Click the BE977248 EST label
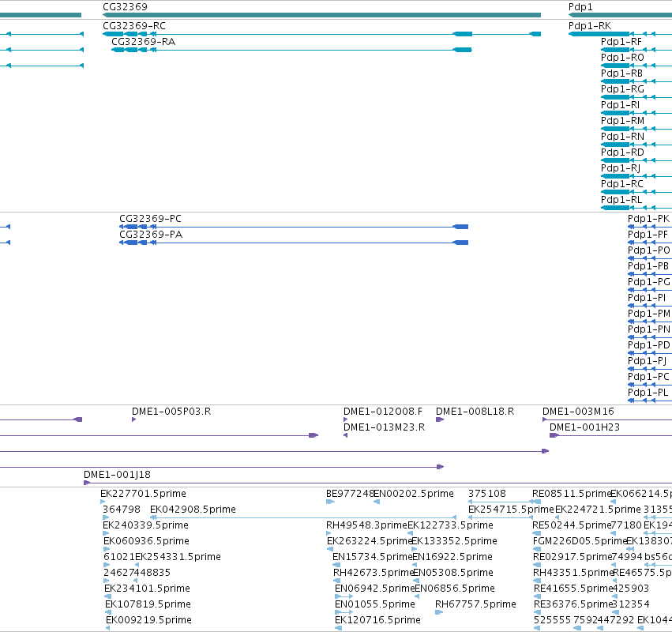The width and height of the screenshot is (672, 632). pos(350,494)
